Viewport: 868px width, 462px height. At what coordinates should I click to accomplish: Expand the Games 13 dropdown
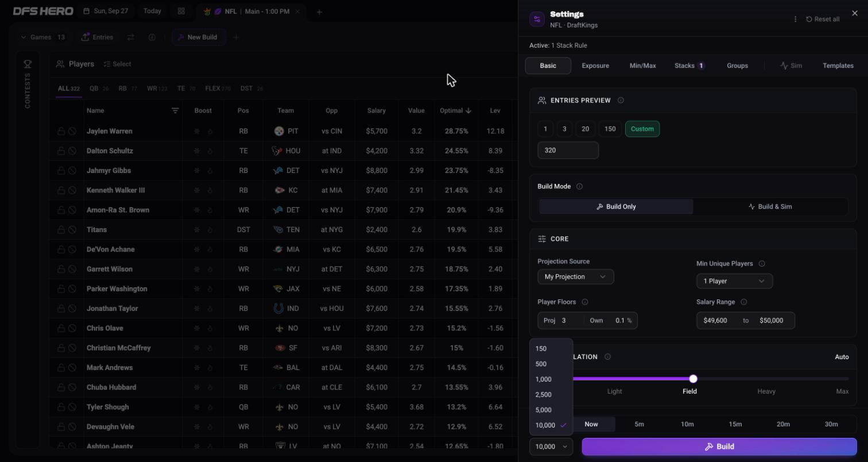point(42,37)
